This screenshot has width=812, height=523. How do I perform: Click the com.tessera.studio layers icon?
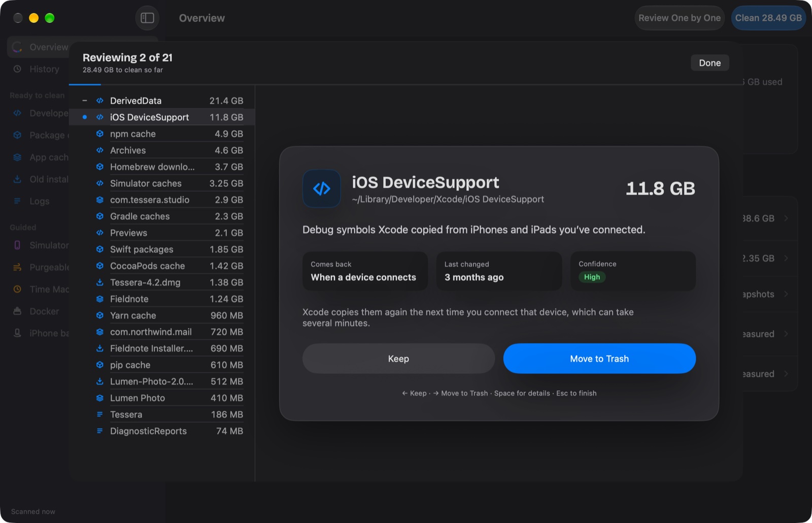point(100,200)
